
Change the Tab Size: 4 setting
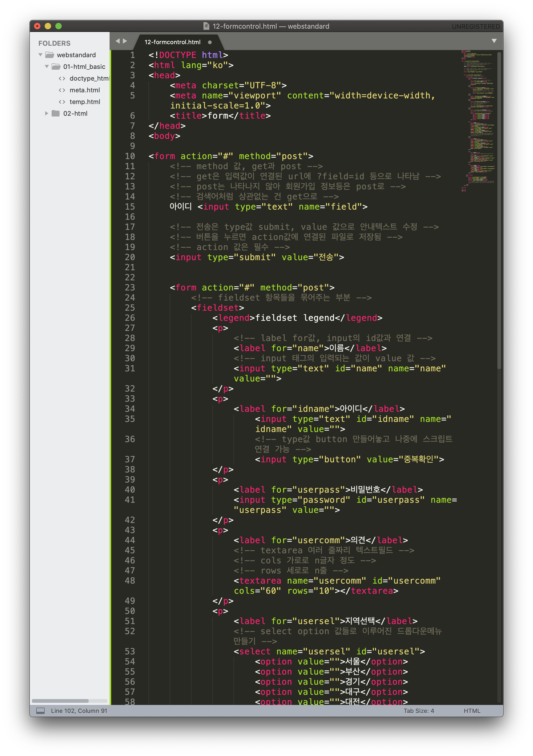pyautogui.click(x=419, y=711)
